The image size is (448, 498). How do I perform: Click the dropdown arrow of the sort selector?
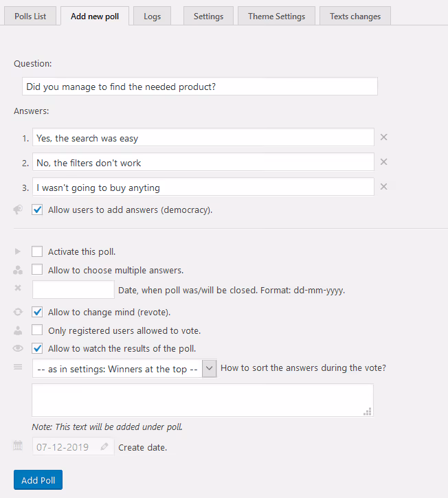pos(209,368)
